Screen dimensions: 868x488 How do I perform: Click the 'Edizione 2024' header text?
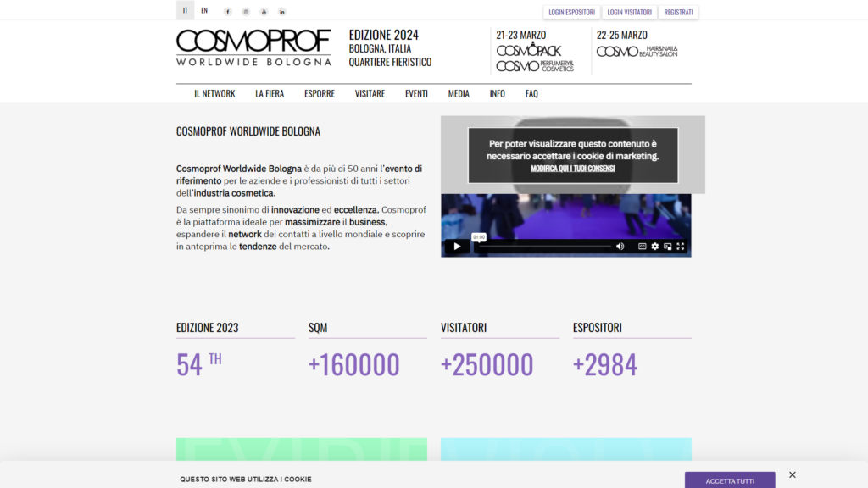pyautogui.click(x=384, y=35)
